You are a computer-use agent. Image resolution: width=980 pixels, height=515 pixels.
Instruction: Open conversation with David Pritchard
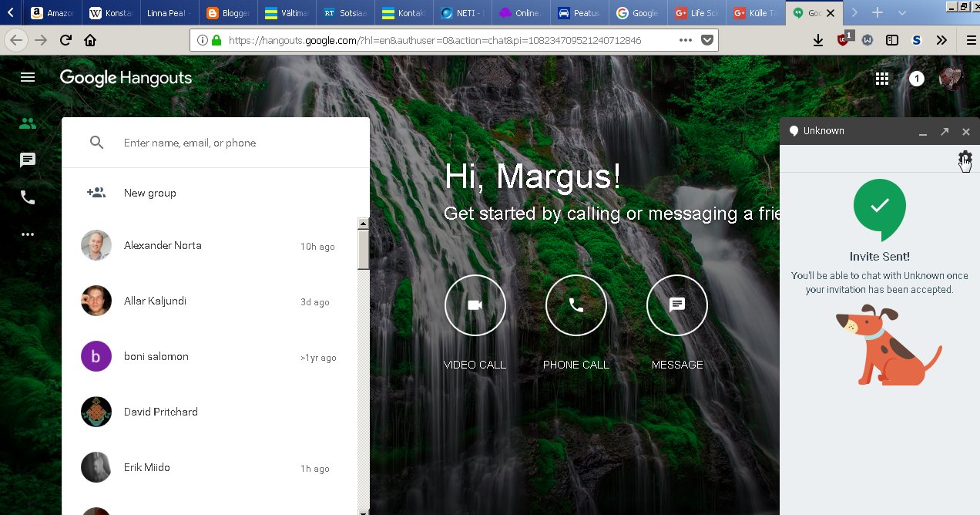pyautogui.click(x=210, y=412)
